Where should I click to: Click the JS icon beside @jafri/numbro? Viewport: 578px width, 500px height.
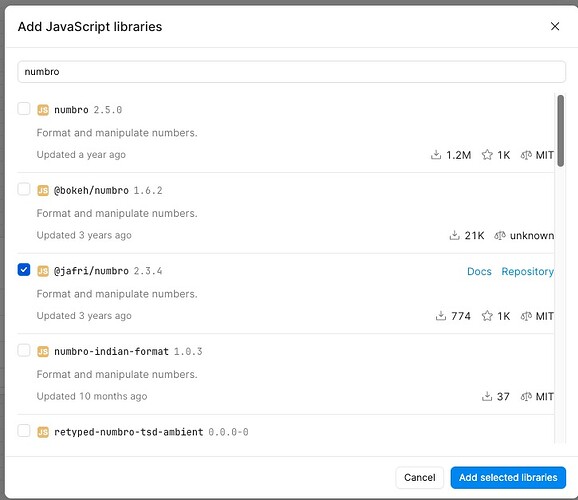point(43,271)
